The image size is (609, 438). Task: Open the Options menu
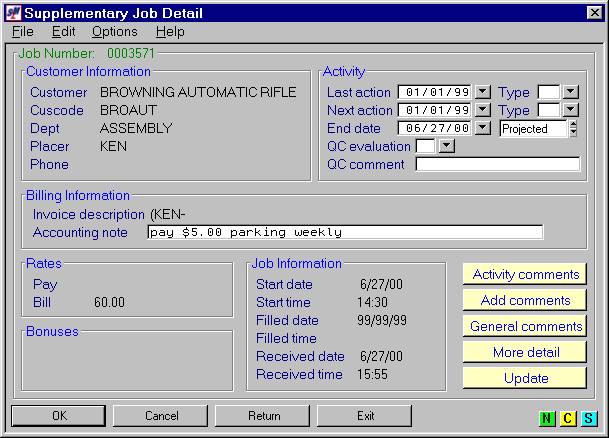(x=114, y=32)
